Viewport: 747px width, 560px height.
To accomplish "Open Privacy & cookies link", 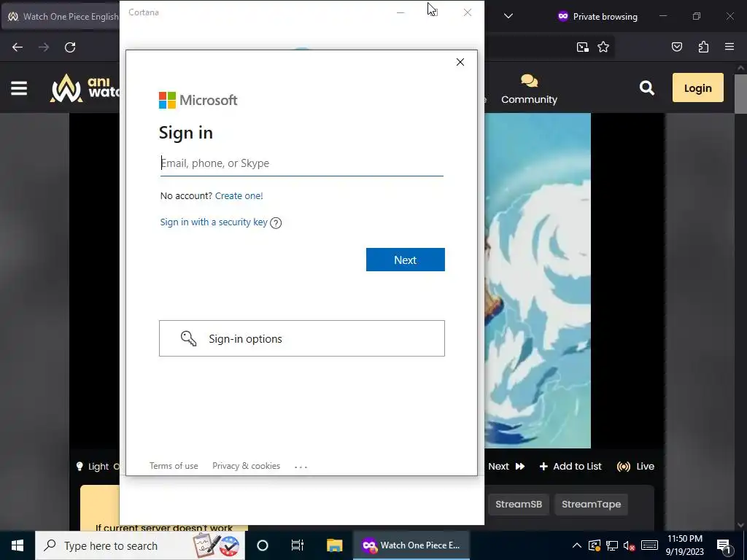I will pos(247,466).
